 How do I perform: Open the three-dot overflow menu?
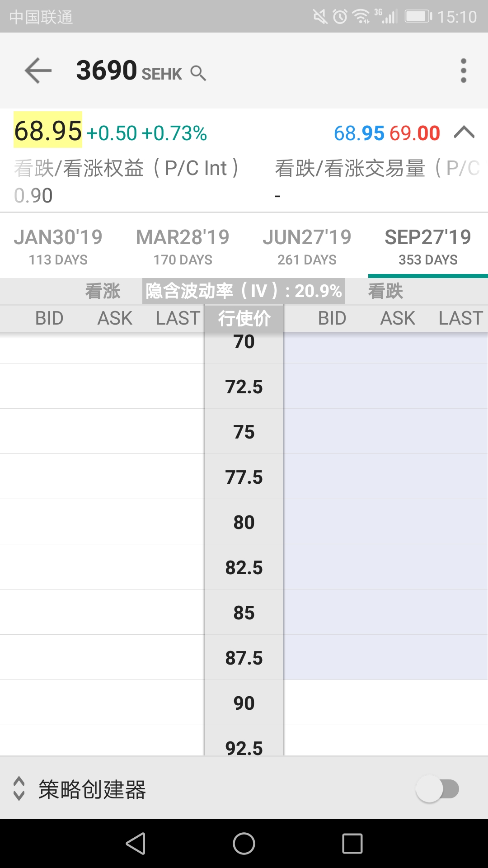tap(463, 71)
